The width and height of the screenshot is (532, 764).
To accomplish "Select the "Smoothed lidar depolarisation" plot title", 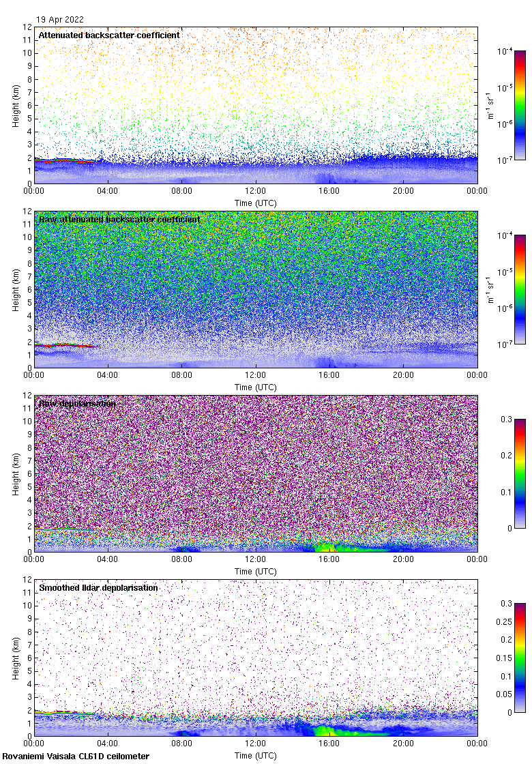I will [x=99, y=588].
